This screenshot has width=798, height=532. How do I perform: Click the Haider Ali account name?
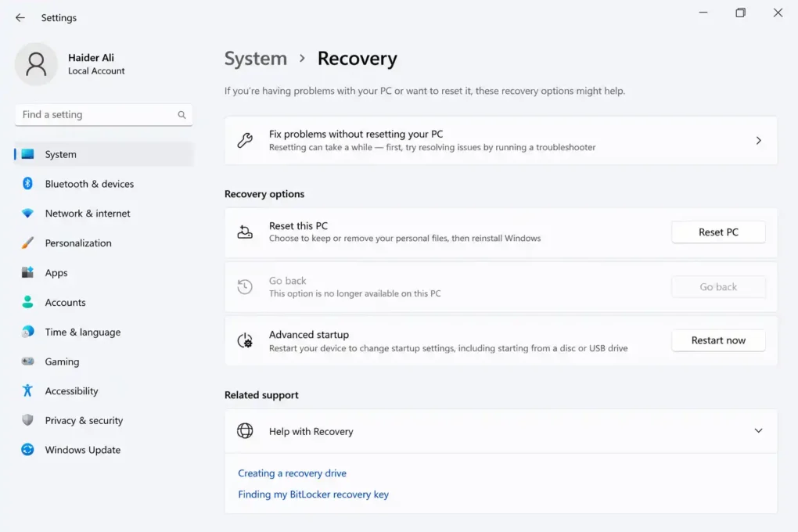[x=91, y=58]
